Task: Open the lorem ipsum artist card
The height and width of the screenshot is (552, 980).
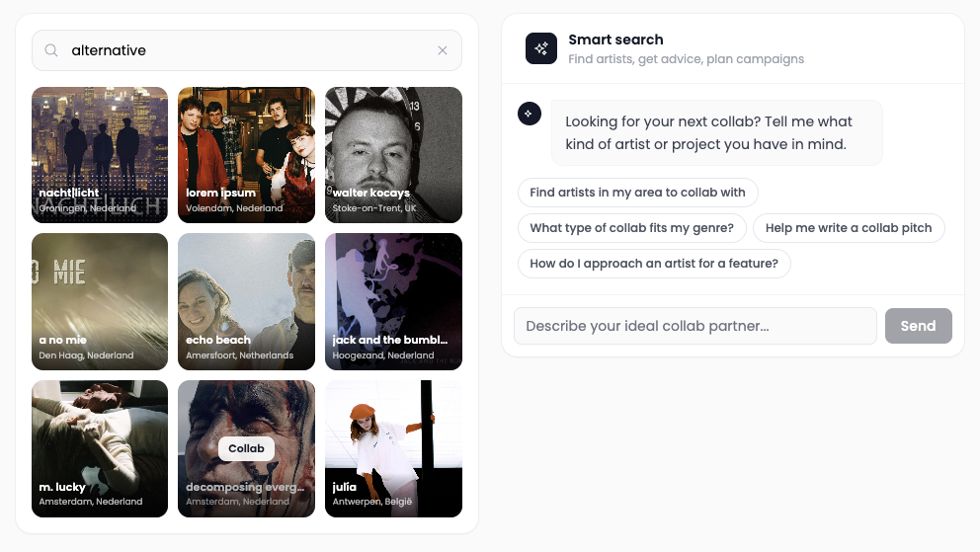Action: point(246,155)
